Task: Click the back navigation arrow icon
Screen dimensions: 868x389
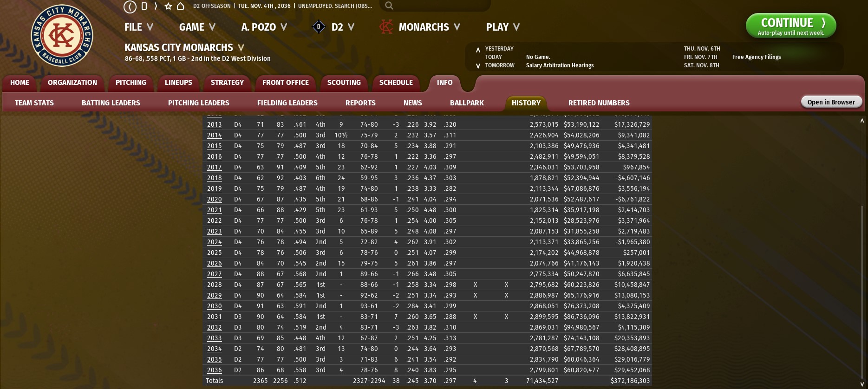Action: tap(130, 6)
